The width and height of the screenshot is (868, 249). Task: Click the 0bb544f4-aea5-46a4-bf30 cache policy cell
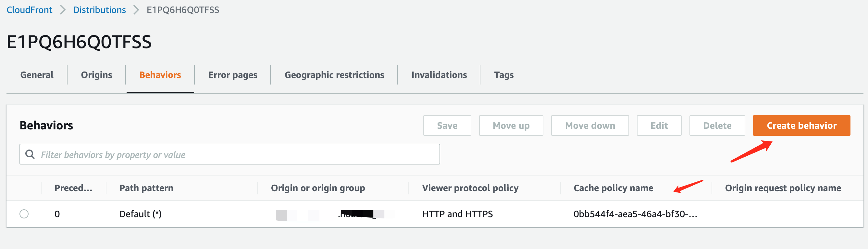click(x=635, y=214)
